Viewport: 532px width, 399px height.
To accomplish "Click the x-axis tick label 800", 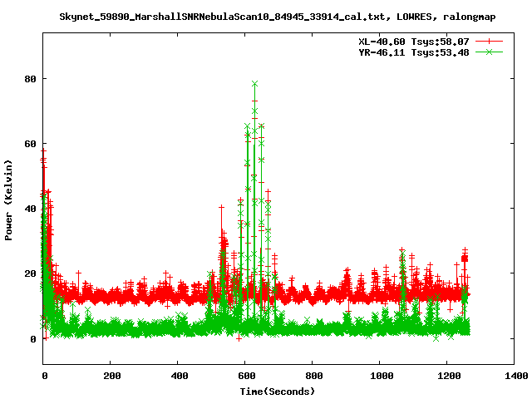I will pyautogui.click(x=314, y=376).
